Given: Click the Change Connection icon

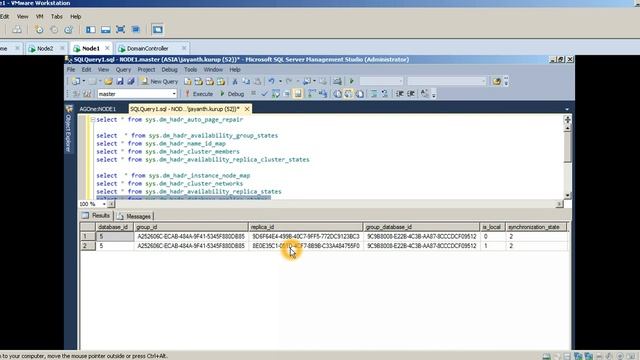Looking at the screenshot, I should [87, 94].
